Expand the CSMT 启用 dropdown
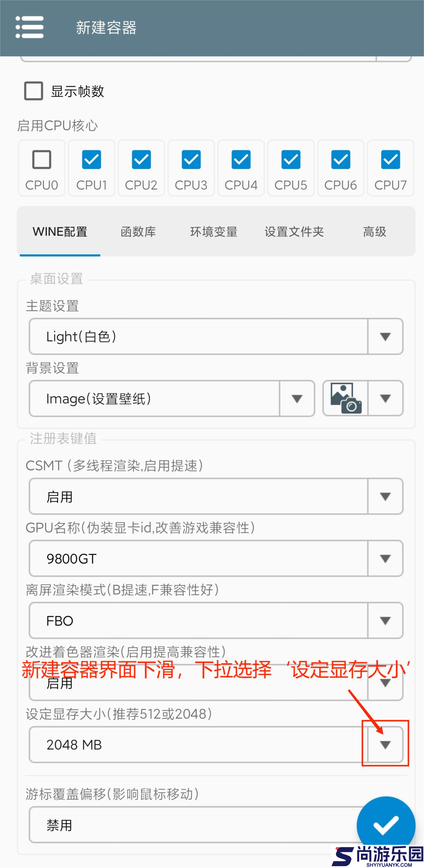The width and height of the screenshot is (424, 868). (385, 496)
